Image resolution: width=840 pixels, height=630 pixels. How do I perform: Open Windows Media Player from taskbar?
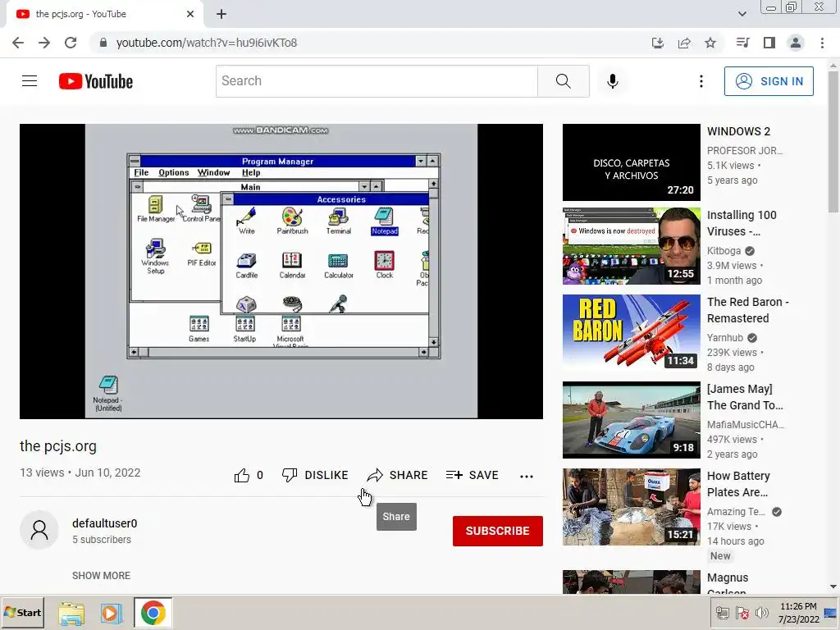(111, 613)
